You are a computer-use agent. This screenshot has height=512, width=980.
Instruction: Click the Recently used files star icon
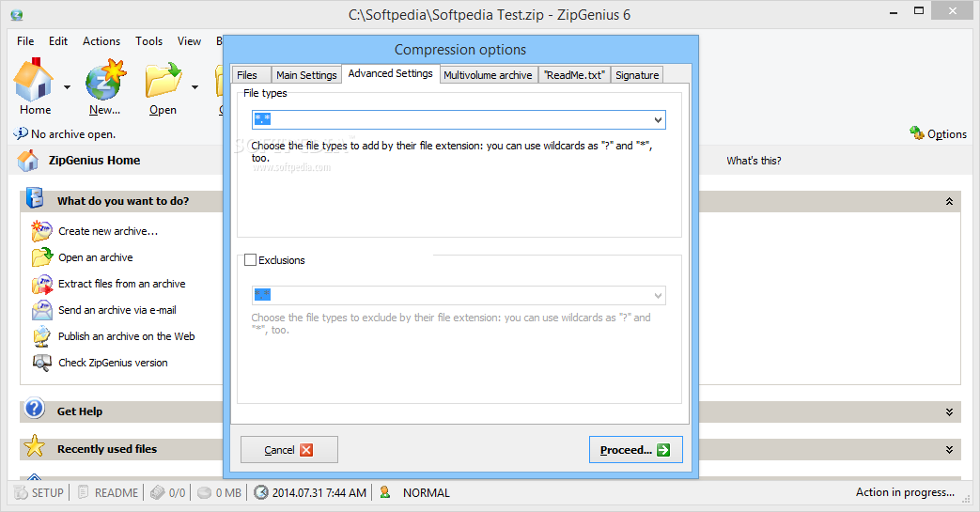[x=35, y=447]
